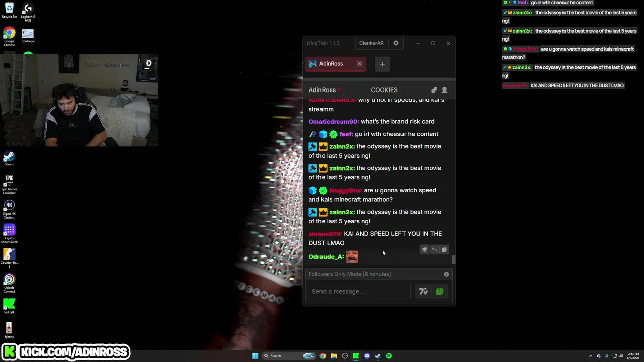Open feef username in KickTalk chat
Screen dimensions: 644x362
point(346,134)
